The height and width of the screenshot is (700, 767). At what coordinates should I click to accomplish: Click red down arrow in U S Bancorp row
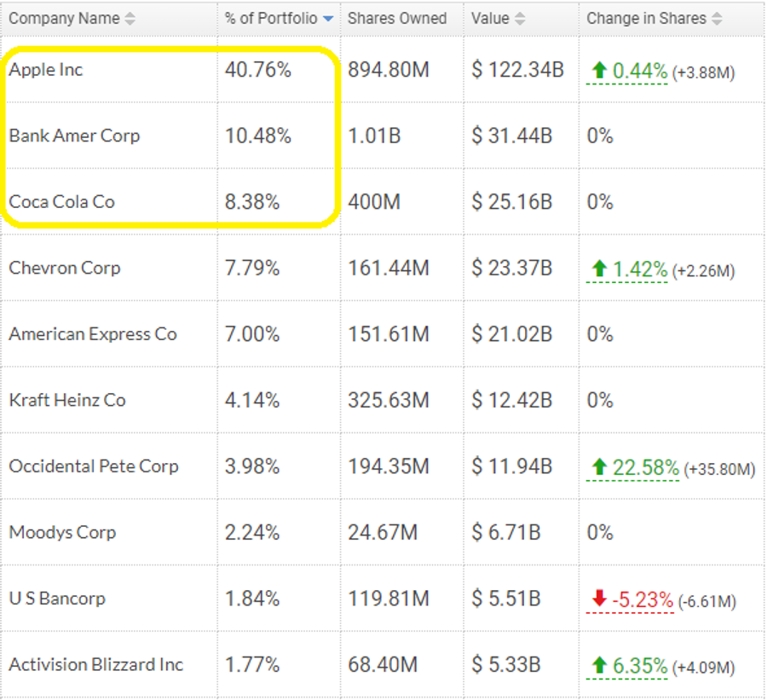(x=599, y=599)
